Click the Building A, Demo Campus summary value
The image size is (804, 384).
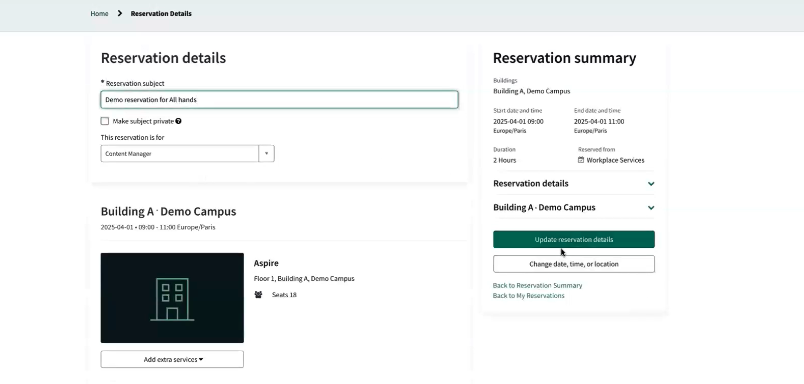coord(532,91)
